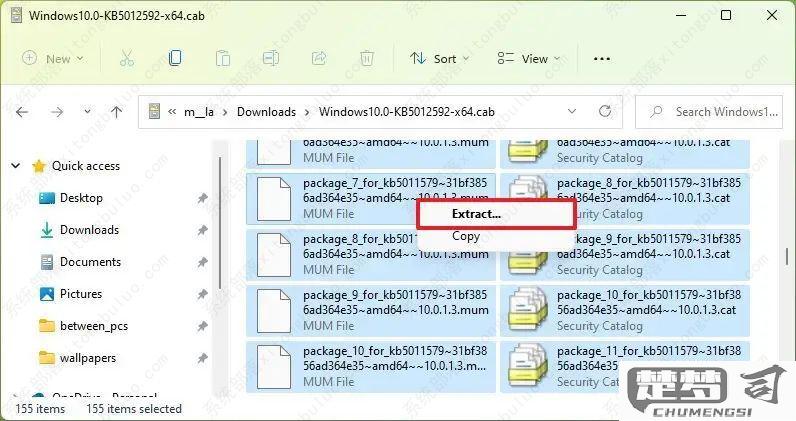Unpin Downloads with its pin icon
This screenshot has height=421, width=796.
pyautogui.click(x=202, y=231)
